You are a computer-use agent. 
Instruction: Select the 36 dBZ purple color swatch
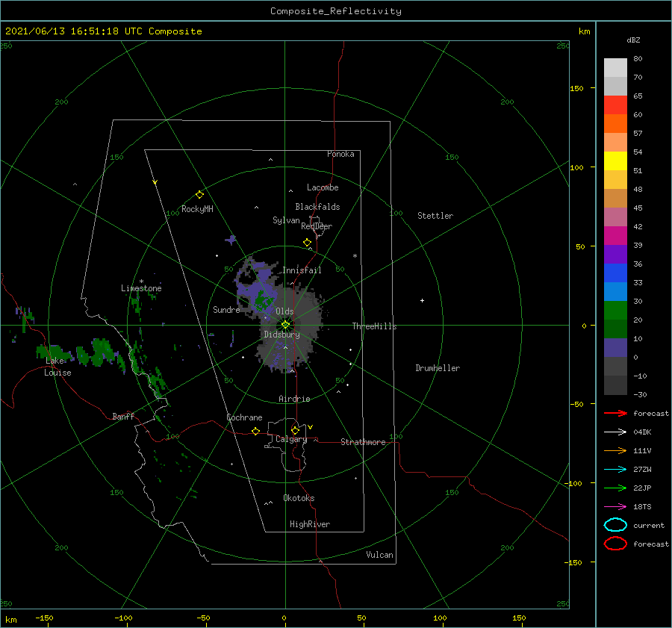tap(615, 254)
